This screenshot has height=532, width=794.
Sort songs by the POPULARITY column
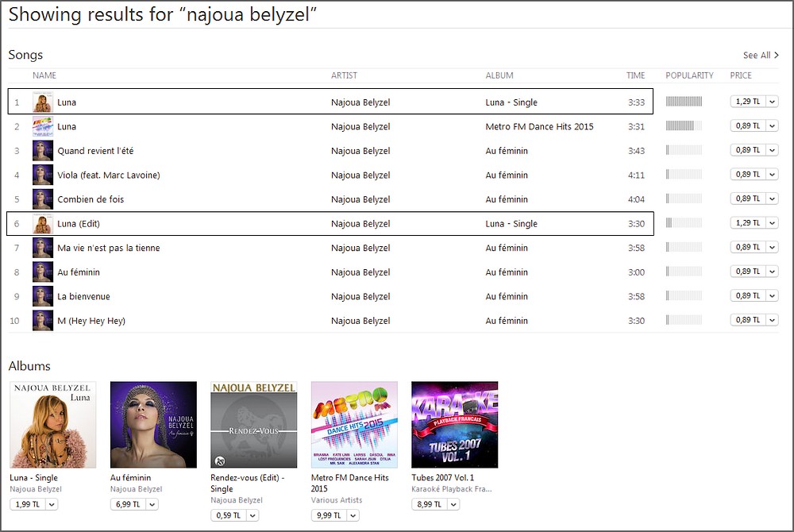(x=689, y=75)
